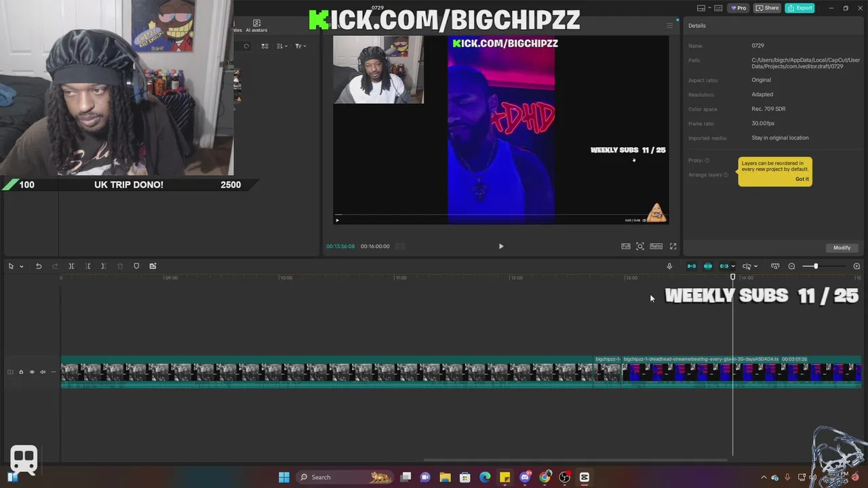Click the zoom-to-fit preview icon
Viewport: 868px width, 488px height.
click(x=640, y=247)
